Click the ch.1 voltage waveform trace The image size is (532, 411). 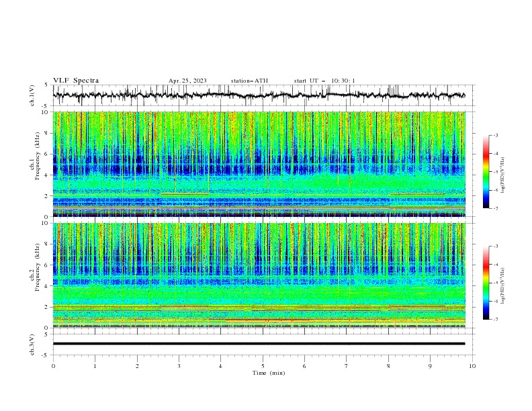click(259, 95)
